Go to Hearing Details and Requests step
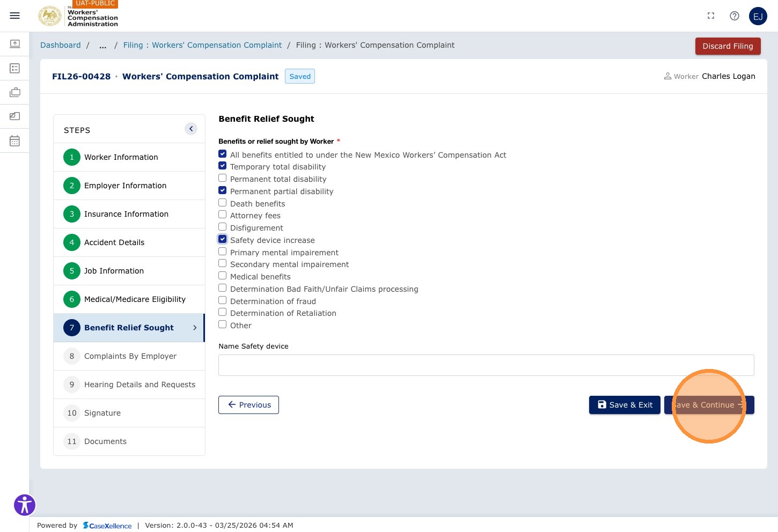778x532 pixels. point(129,385)
